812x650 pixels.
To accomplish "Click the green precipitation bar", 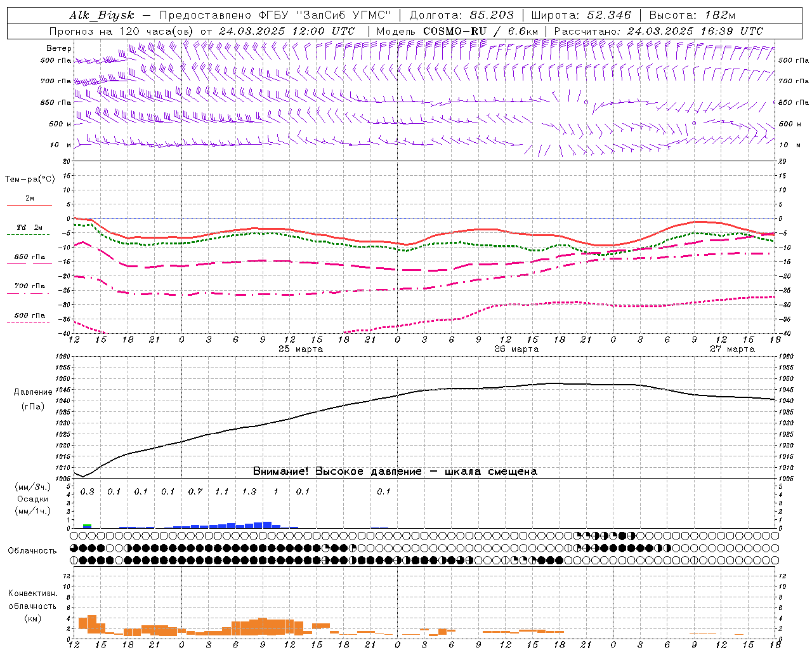I will (88, 525).
